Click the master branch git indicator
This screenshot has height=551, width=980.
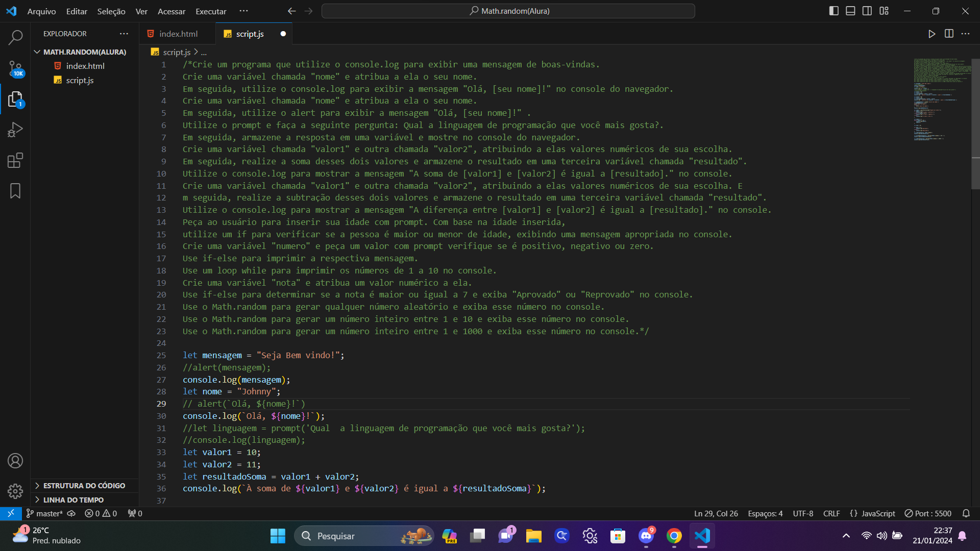click(x=48, y=513)
